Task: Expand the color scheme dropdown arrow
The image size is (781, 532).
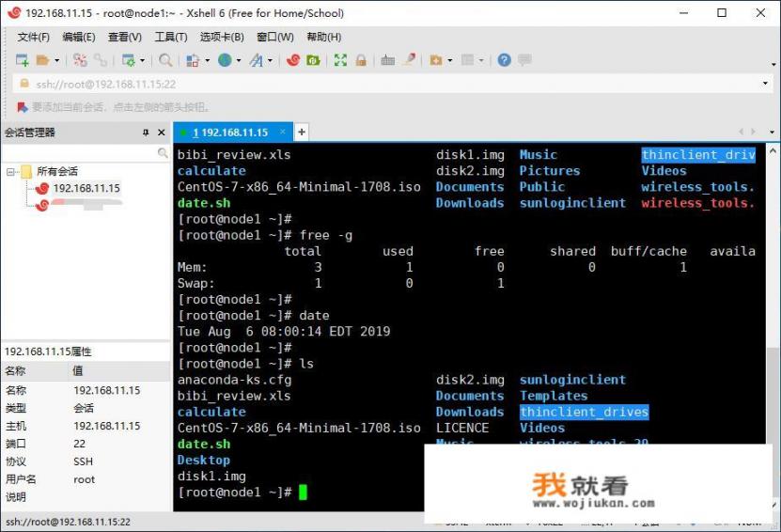Action: pyautogui.click(x=207, y=61)
